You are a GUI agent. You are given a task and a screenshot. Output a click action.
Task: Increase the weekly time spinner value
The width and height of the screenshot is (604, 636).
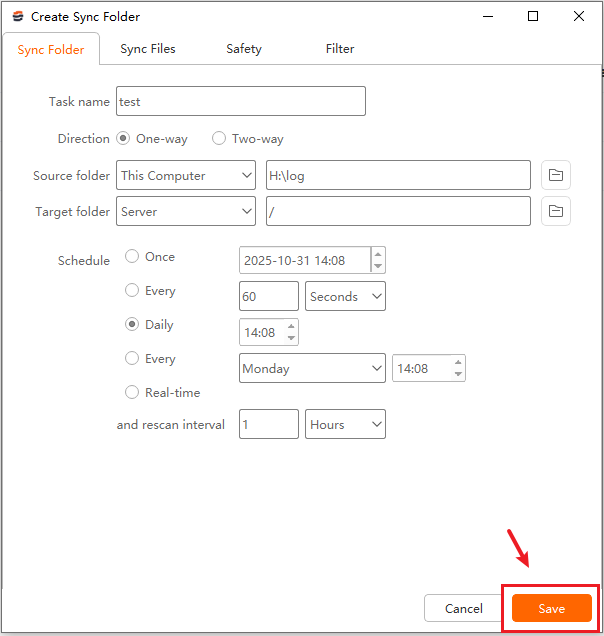pyautogui.click(x=458, y=362)
